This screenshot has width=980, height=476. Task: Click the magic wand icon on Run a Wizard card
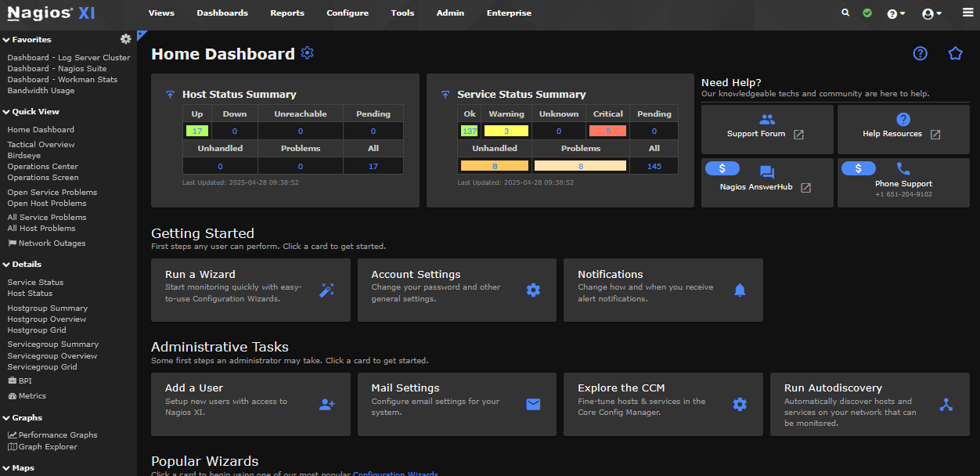pos(326,290)
